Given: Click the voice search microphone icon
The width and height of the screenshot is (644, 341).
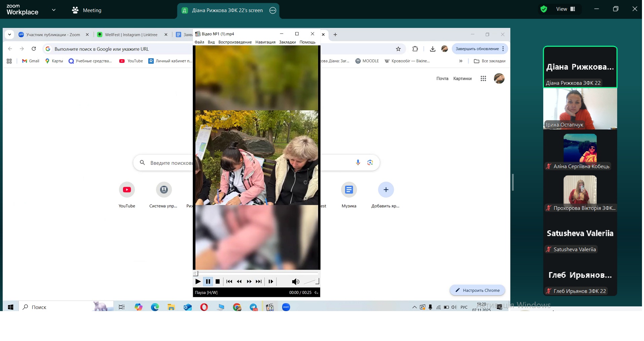Looking at the screenshot, I should 358,163.
